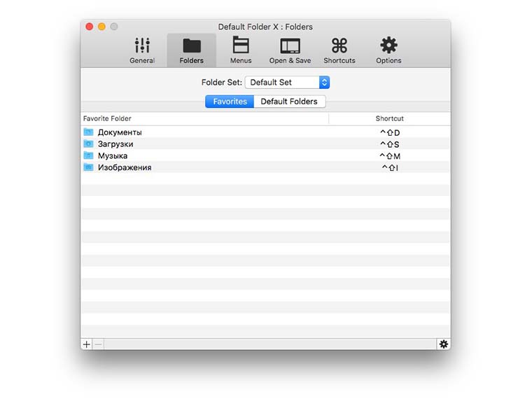Click the Загрузки folder icon
532x399 pixels.
[88, 144]
